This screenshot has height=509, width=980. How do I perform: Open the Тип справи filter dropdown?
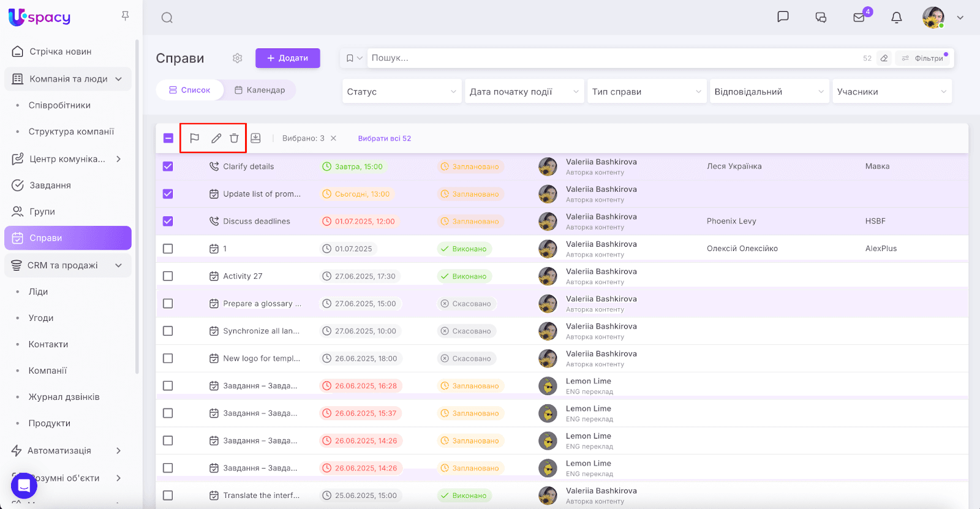(646, 92)
